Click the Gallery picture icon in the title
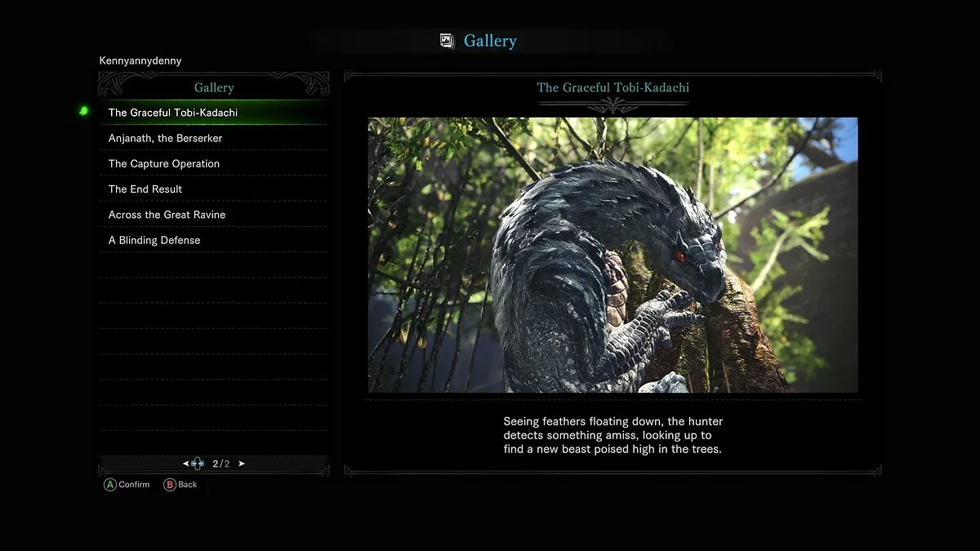This screenshot has height=551, width=980. (447, 41)
